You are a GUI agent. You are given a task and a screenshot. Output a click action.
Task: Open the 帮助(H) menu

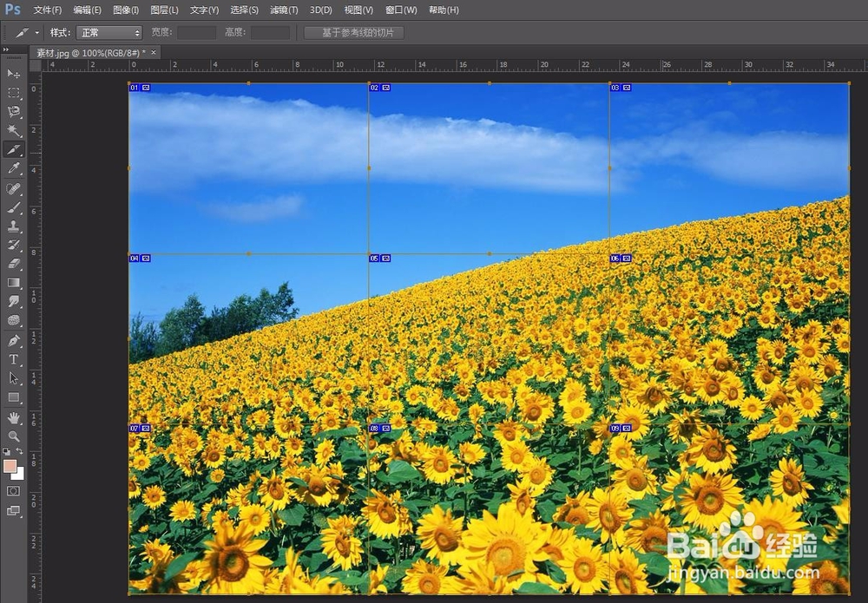[444, 10]
